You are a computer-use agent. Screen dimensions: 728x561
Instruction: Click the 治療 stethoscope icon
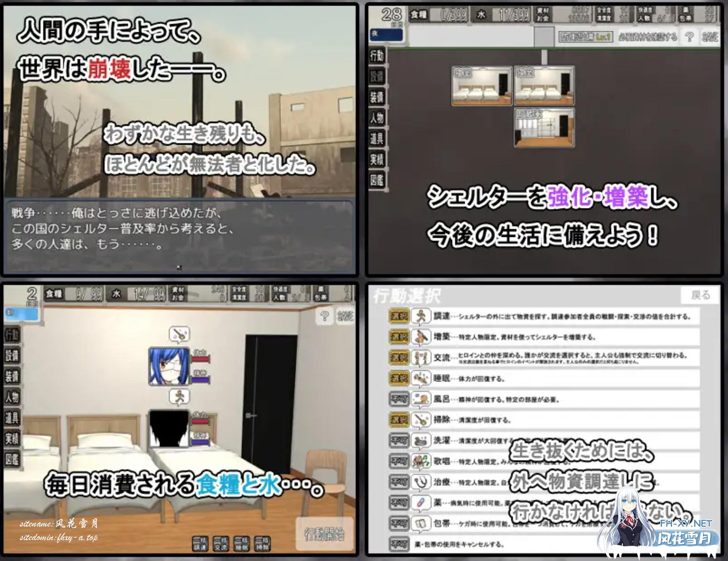point(420,482)
